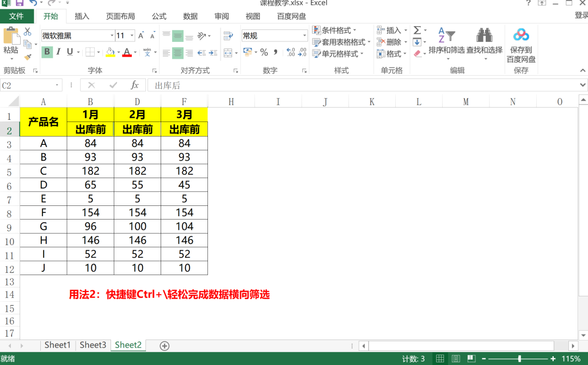
Task: Apply percent style to cells
Action: pos(264,52)
